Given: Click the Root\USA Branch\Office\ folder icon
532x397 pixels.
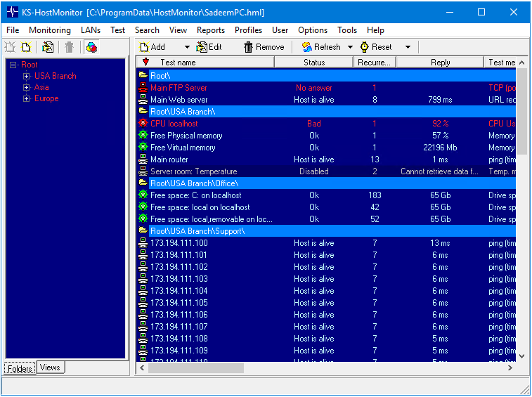Looking at the screenshot, I should 143,183.
